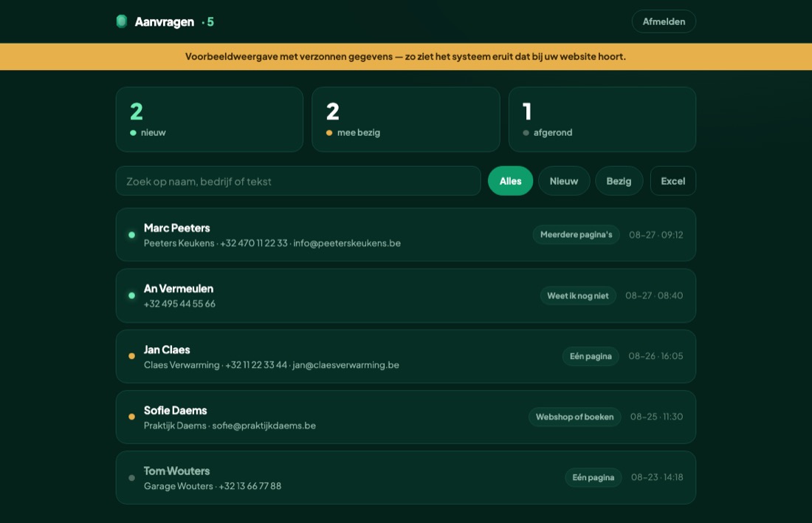Viewport: 812px width, 523px height.
Task: Export the list with the Excel button
Action: (672, 181)
